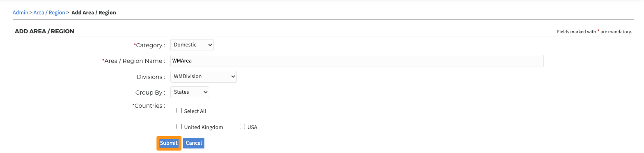Click the mandatory fields note text
Viewport: 644px width, 153px height.
tap(594, 32)
